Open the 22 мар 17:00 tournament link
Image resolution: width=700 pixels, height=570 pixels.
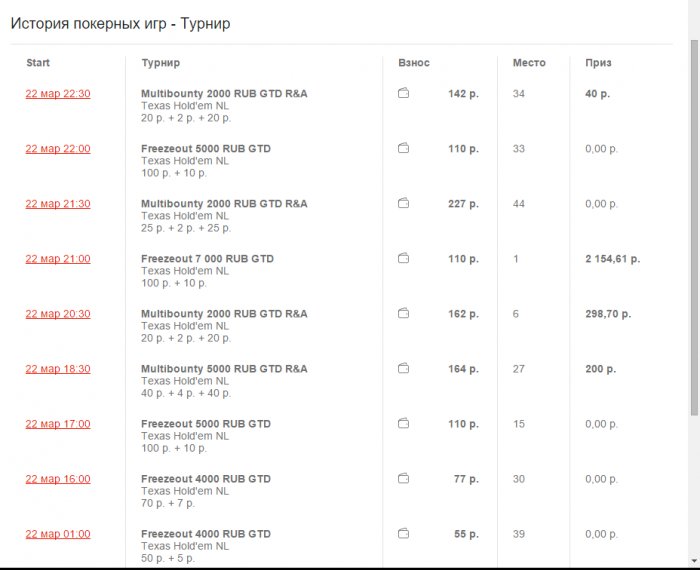pos(58,424)
